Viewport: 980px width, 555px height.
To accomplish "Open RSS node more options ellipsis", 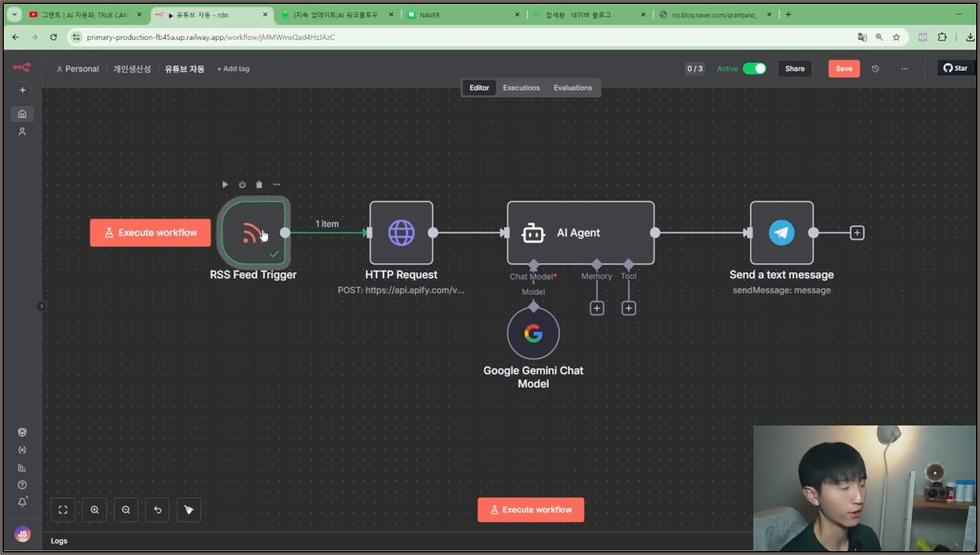I will [277, 185].
